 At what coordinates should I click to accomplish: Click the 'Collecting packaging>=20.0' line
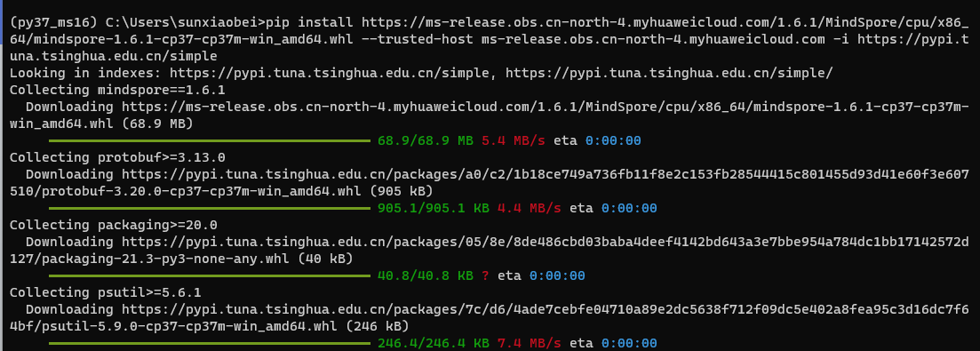[114, 225]
